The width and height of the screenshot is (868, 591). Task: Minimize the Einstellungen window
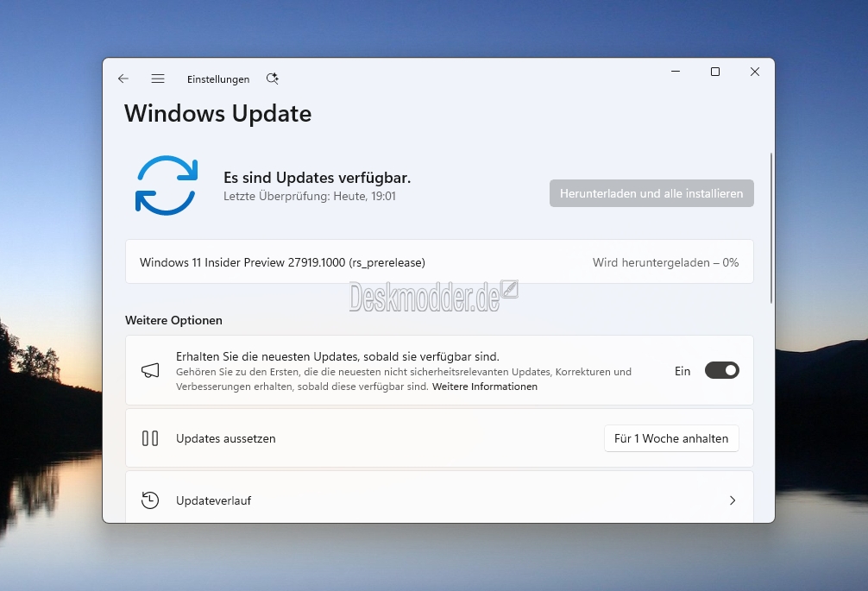[676, 72]
